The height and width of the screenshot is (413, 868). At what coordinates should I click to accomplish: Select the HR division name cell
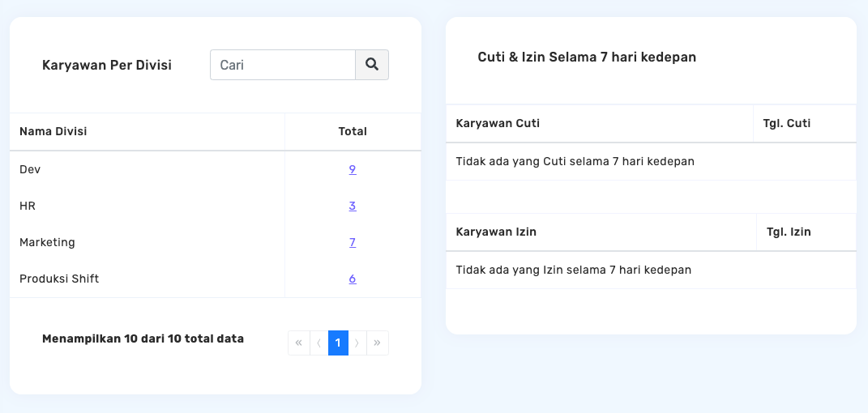tap(28, 206)
